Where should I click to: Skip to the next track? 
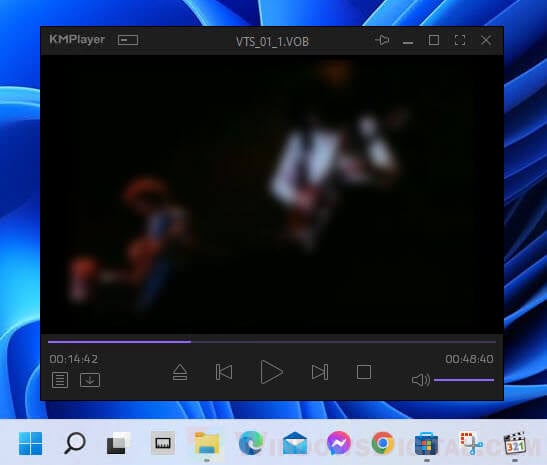click(320, 372)
